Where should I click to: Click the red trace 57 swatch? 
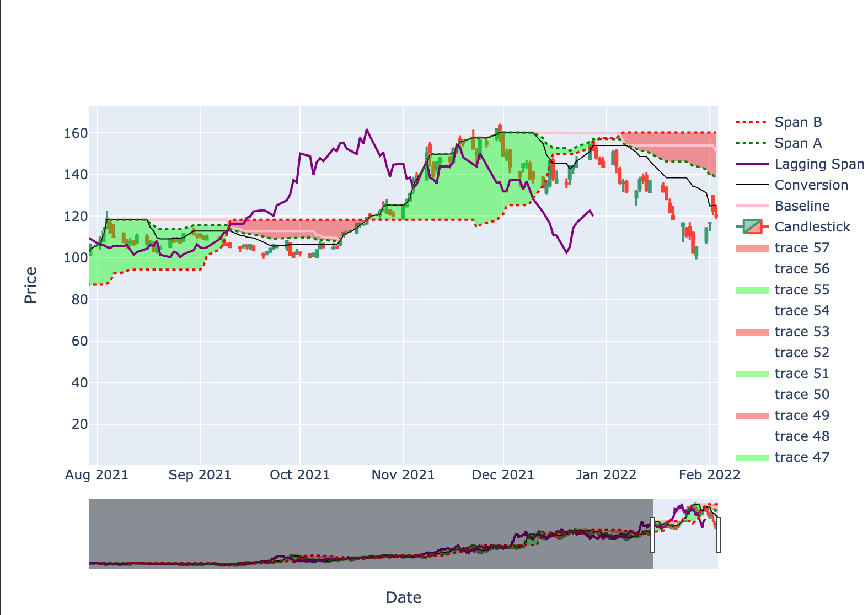[752, 248]
